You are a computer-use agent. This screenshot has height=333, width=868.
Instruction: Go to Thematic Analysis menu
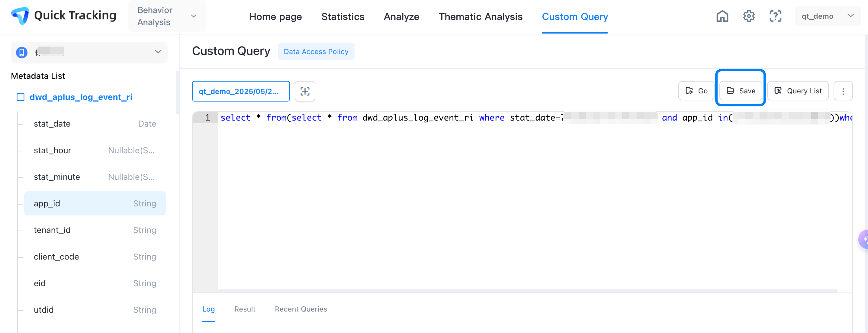click(480, 17)
